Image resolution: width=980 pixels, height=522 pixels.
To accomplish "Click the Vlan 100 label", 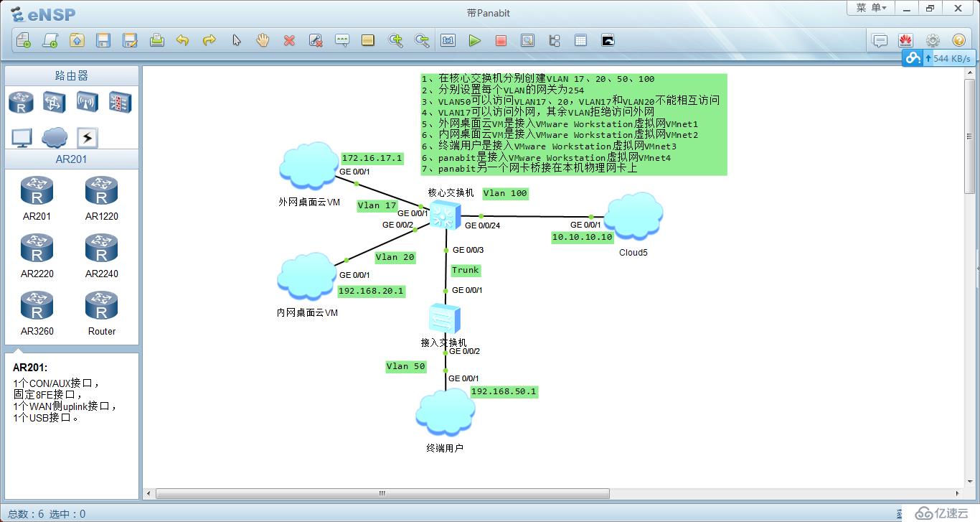I will (x=505, y=193).
